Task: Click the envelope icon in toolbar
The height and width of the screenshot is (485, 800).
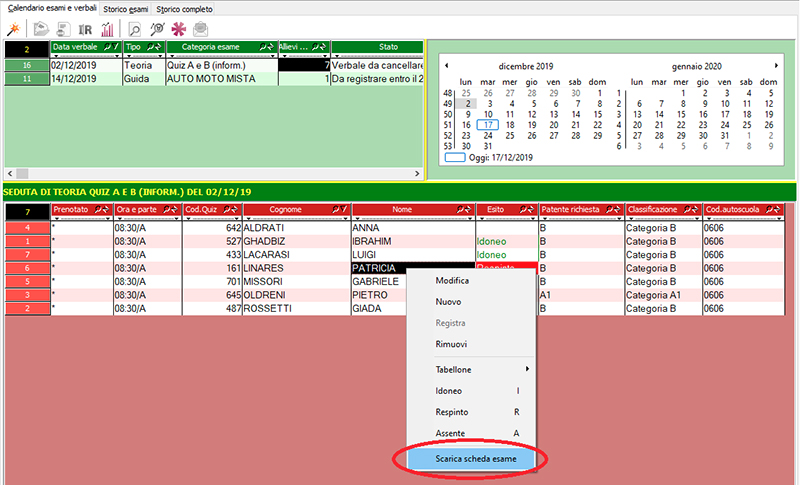Action: [x=200, y=28]
